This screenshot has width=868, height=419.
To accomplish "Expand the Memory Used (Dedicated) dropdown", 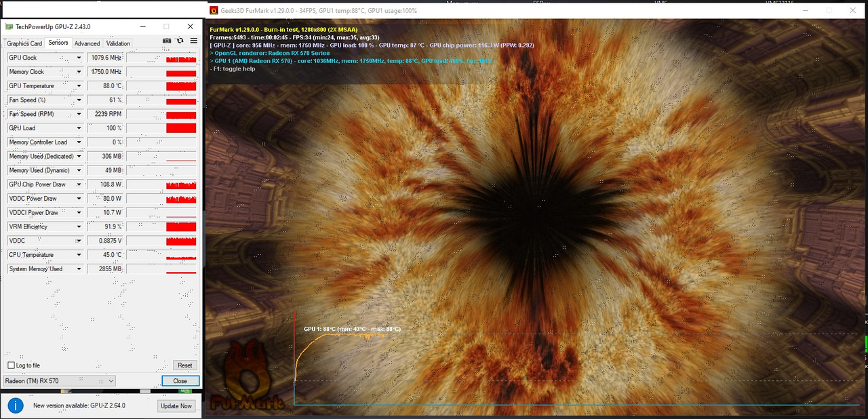I will coord(79,157).
